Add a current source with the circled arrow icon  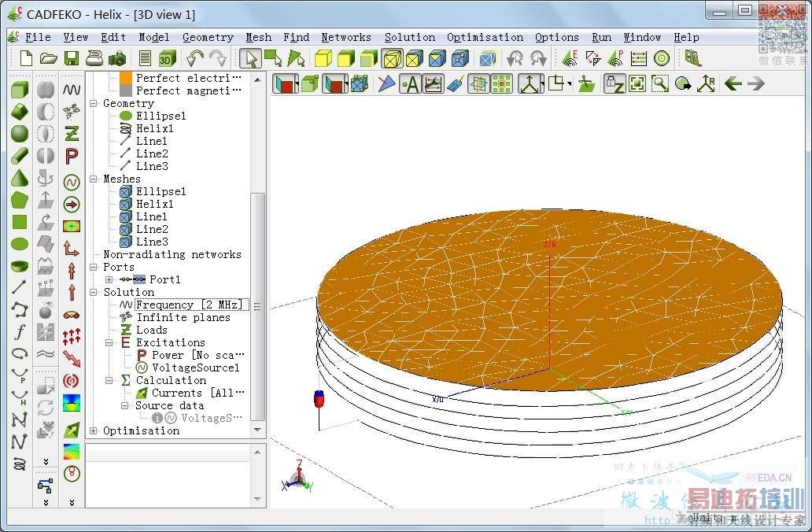(72, 205)
